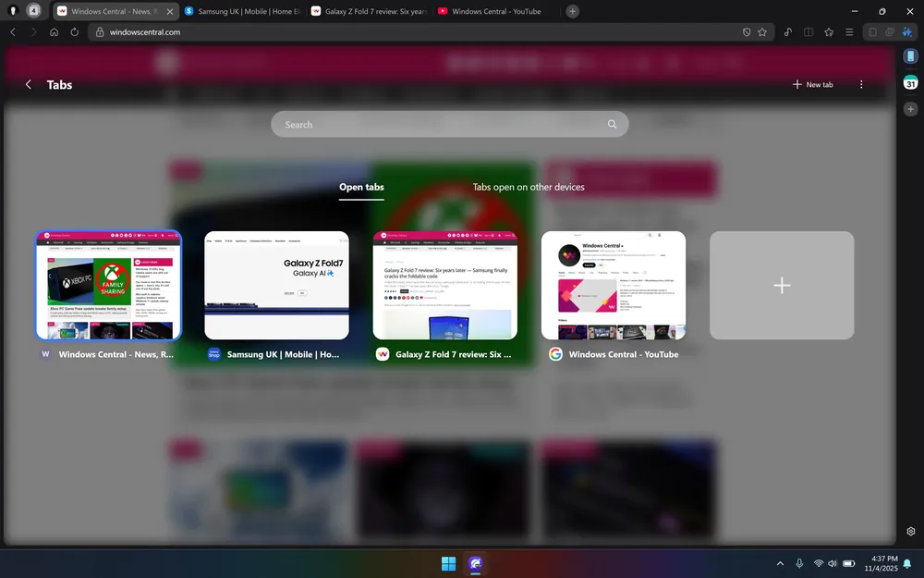924x578 pixels.
Task: Switch to Tabs open on other devices
Action: 528,187
